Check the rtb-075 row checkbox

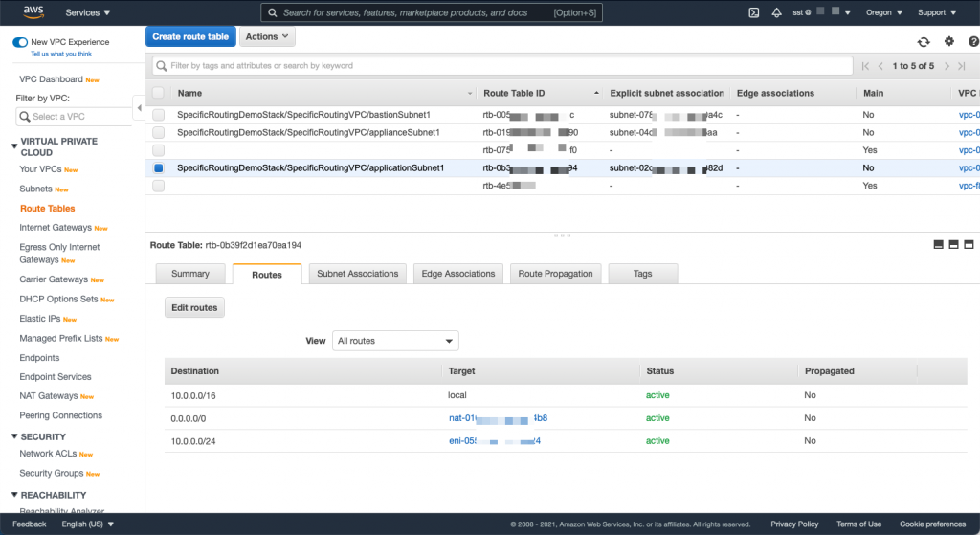[x=158, y=150]
